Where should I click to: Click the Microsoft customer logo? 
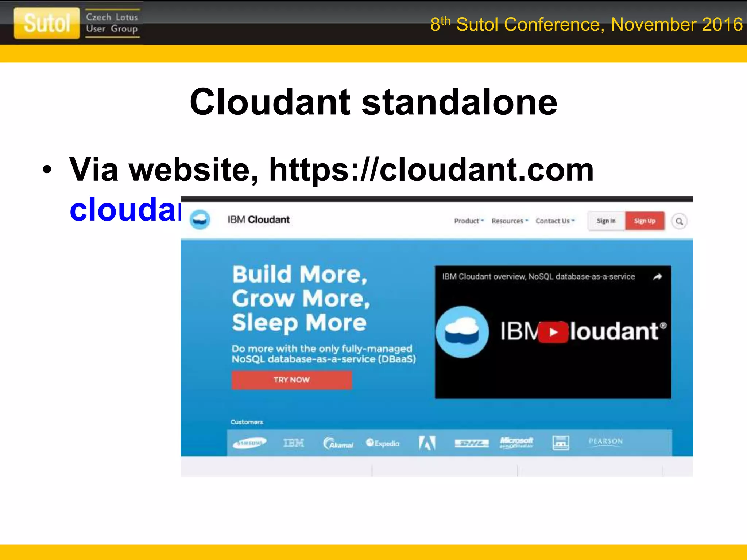tap(516, 442)
